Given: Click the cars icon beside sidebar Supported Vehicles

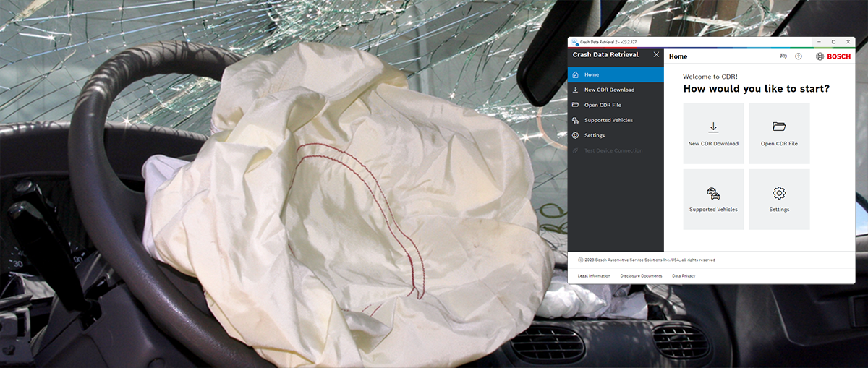Looking at the screenshot, I should point(575,120).
